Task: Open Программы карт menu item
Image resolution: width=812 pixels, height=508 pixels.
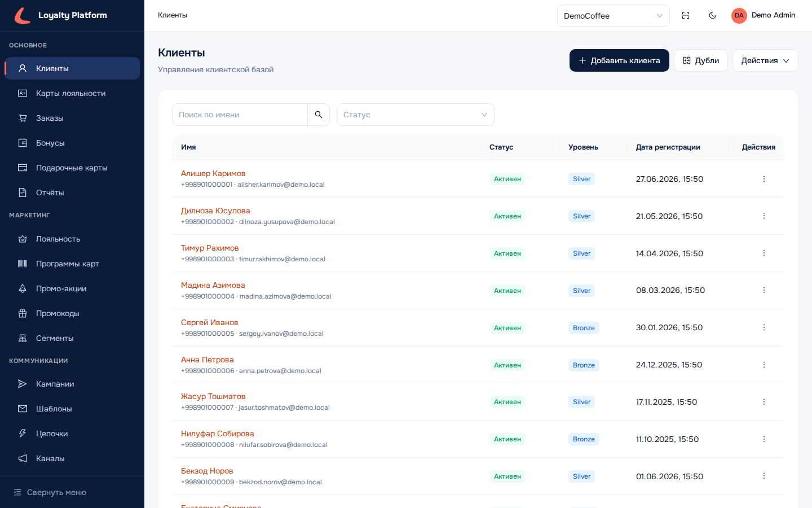Action: click(72, 264)
